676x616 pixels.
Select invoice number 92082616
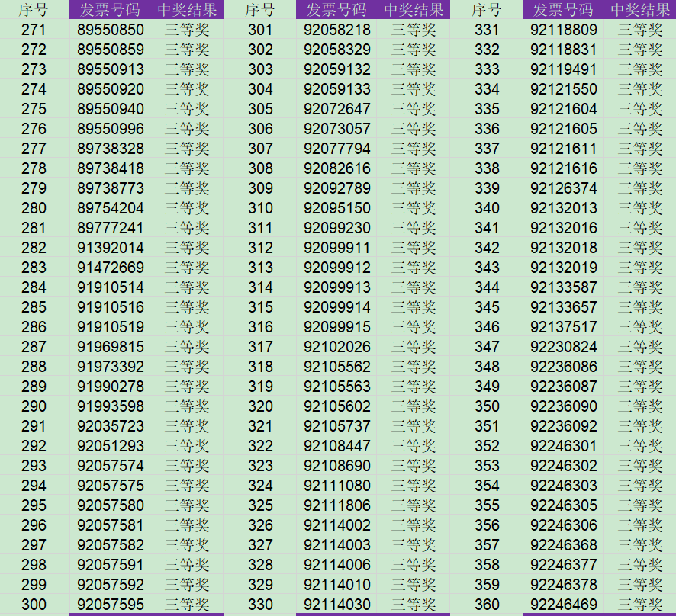337,168
